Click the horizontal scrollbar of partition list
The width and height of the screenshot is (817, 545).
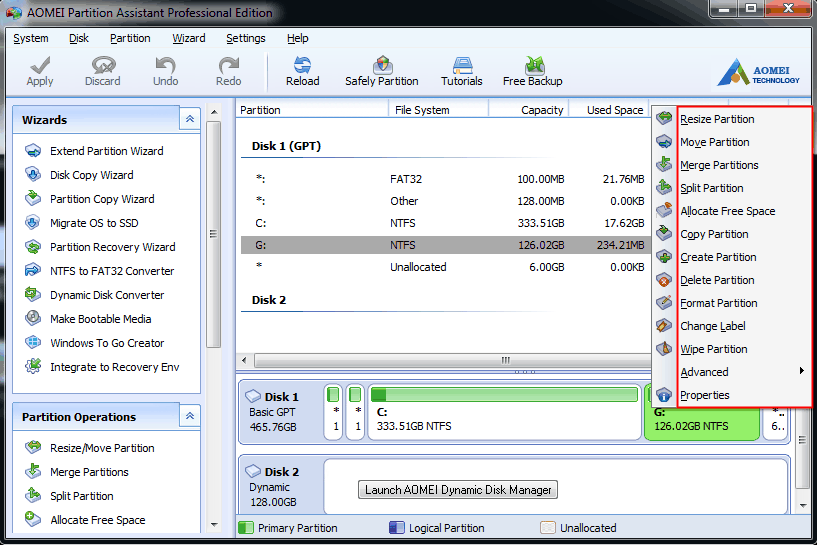[452, 360]
